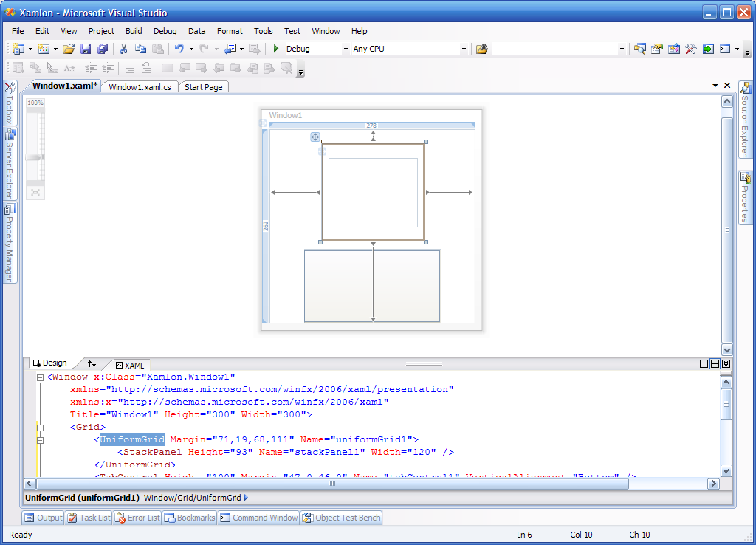Open the Format menu

click(x=230, y=31)
